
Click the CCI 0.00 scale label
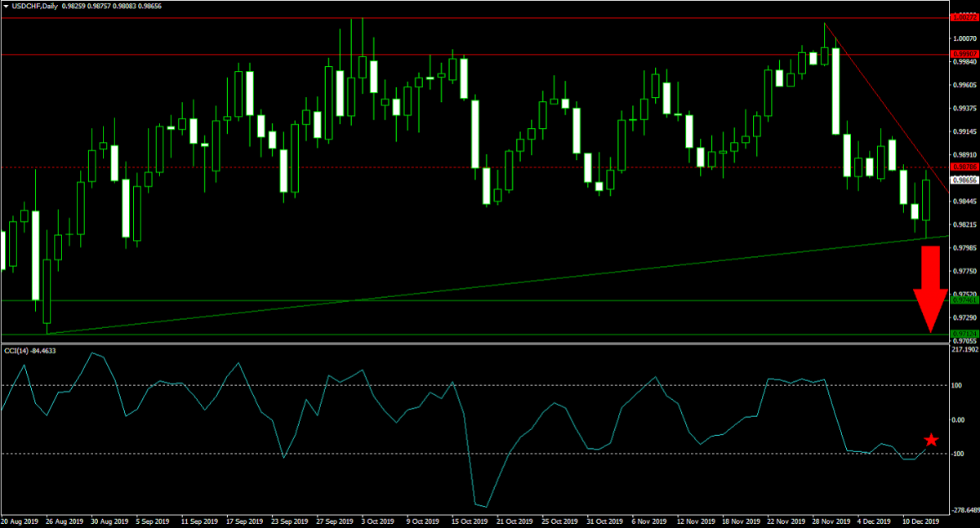[x=960, y=419]
